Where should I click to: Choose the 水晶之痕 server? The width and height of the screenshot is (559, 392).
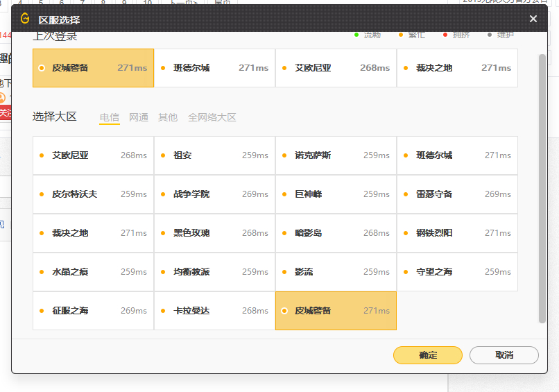[x=94, y=272]
